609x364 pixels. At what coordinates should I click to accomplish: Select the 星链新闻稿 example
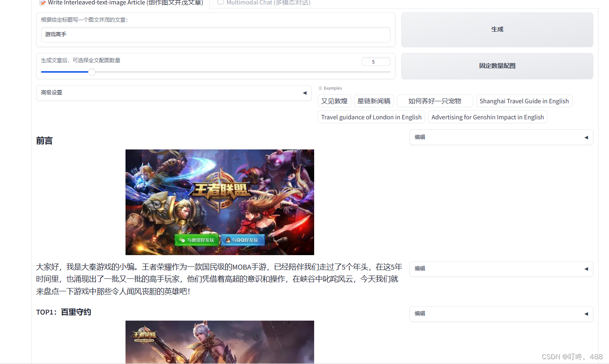[x=374, y=101]
